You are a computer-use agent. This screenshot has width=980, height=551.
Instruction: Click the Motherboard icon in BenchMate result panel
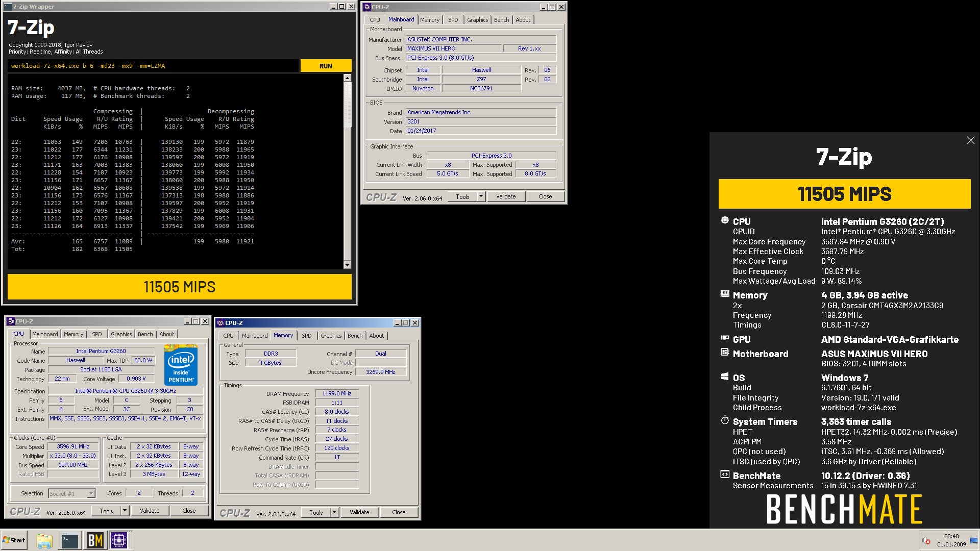(x=725, y=352)
